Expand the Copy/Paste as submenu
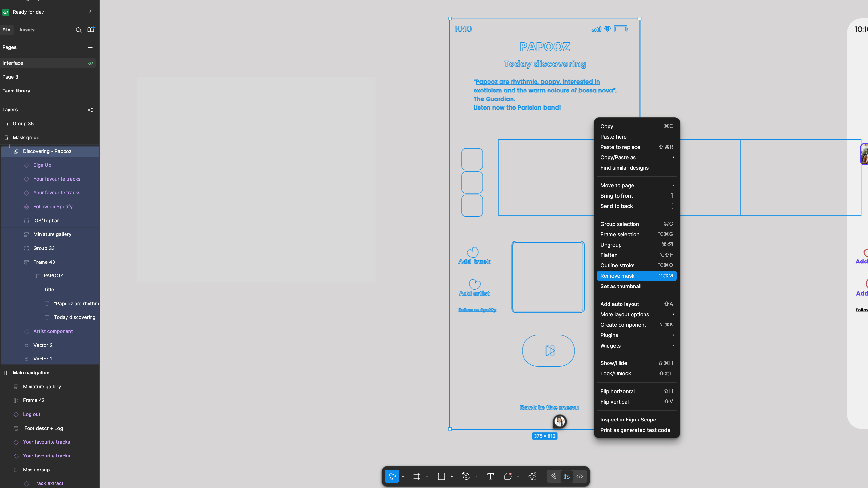This screenshot has width=868, height=488. point(636,157)
